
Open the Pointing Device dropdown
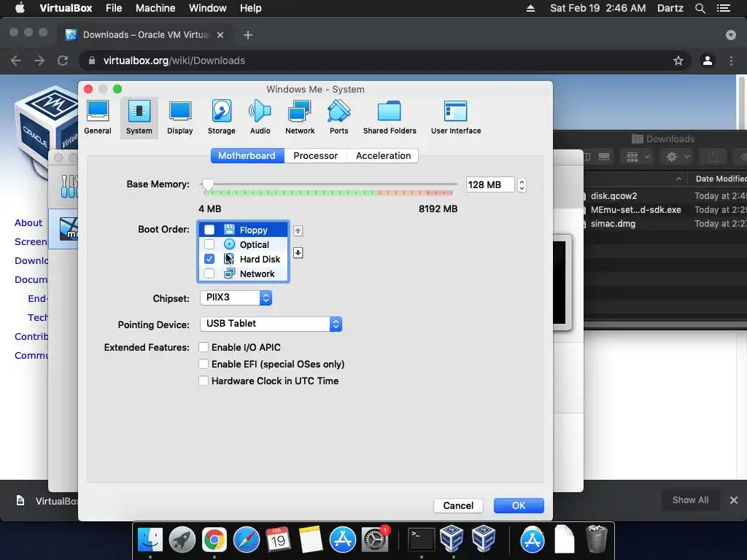click(x=271, y=324)
